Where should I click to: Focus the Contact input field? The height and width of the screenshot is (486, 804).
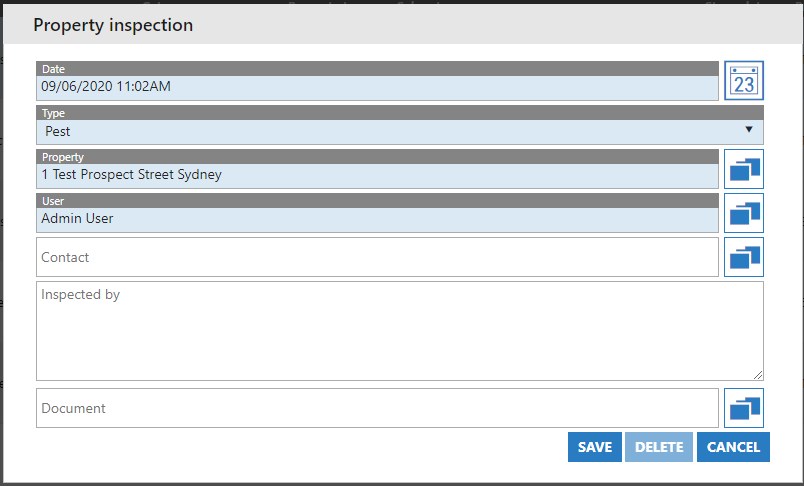(x=377, y=257)
